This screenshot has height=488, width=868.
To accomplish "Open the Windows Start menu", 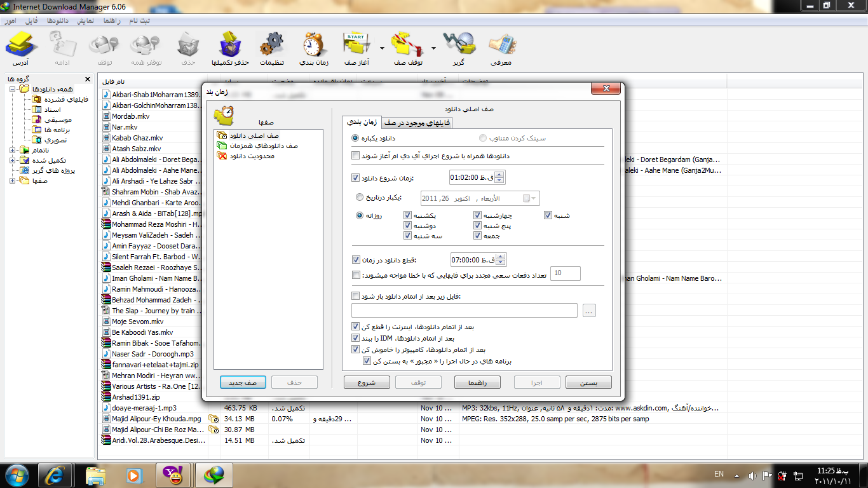I will [x=16, y=475].
